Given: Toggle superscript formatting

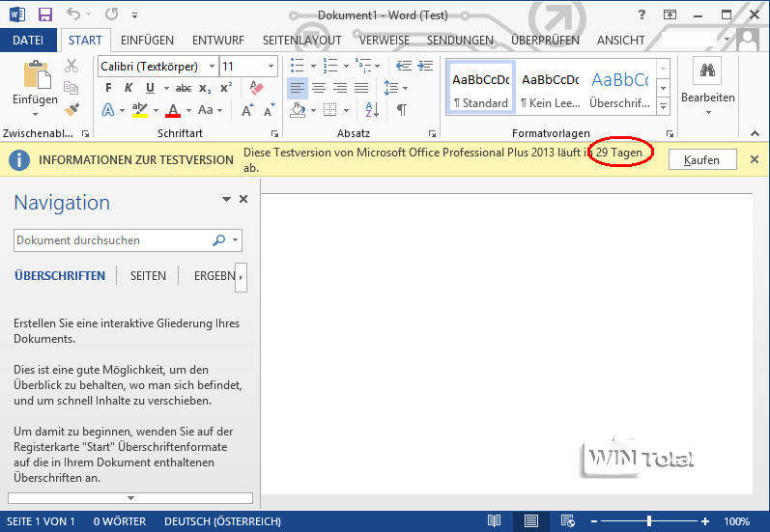Looking at the screenshot, I should (226, 88).
